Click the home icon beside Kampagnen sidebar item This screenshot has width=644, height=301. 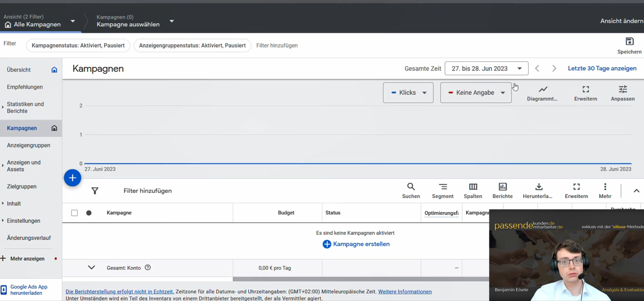coord(54,128)
